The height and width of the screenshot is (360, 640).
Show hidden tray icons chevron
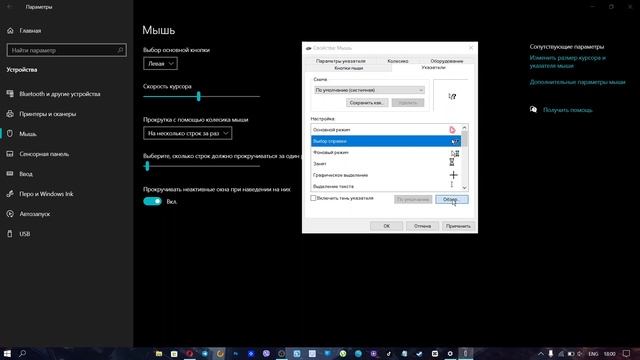click(541, 353)
